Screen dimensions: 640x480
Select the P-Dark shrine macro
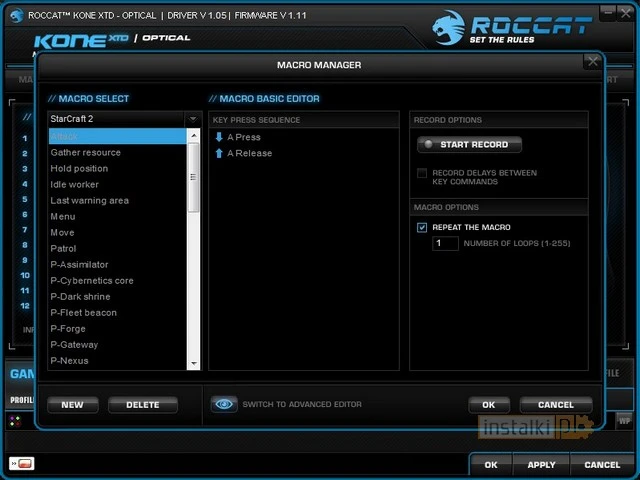[118, 297]
